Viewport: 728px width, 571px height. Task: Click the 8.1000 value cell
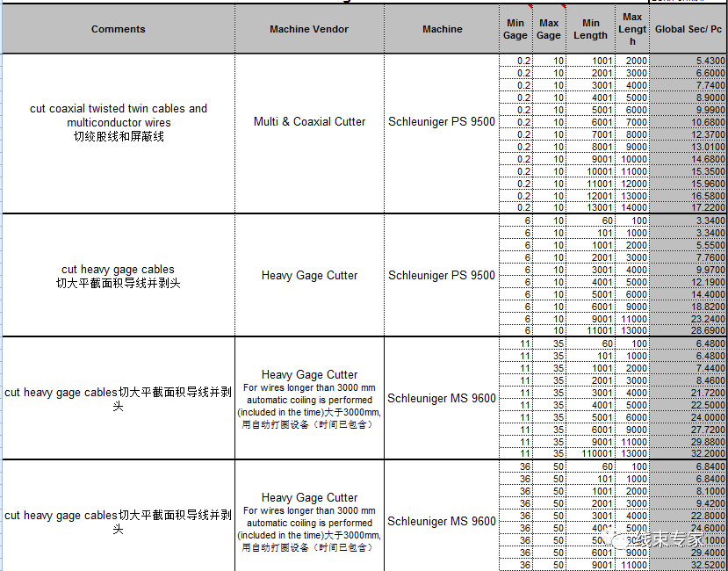coord(688,492)
